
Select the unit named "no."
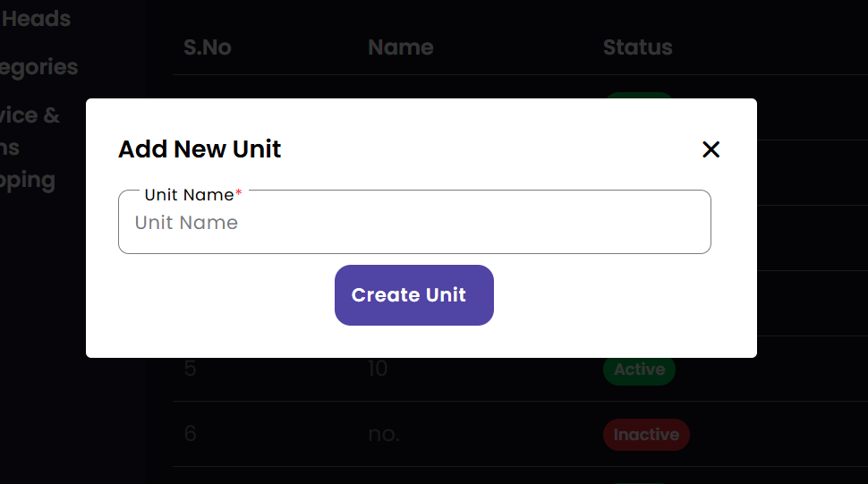384,435
